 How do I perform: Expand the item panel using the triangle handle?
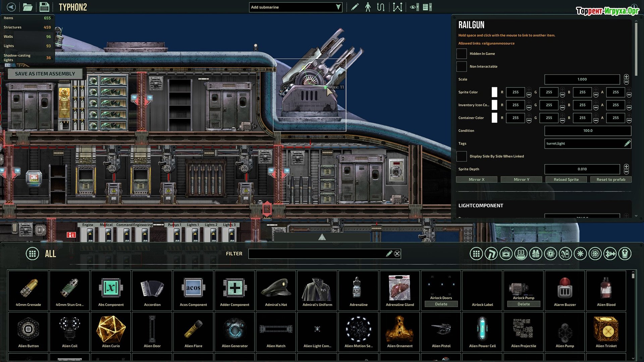pos(322,237)
